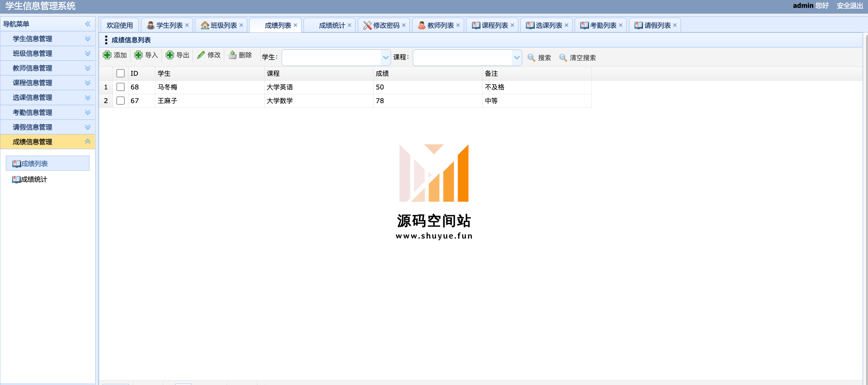Switch to the 考勤列表 tab
Screen dimensions: 868x385
pos(603,25)
